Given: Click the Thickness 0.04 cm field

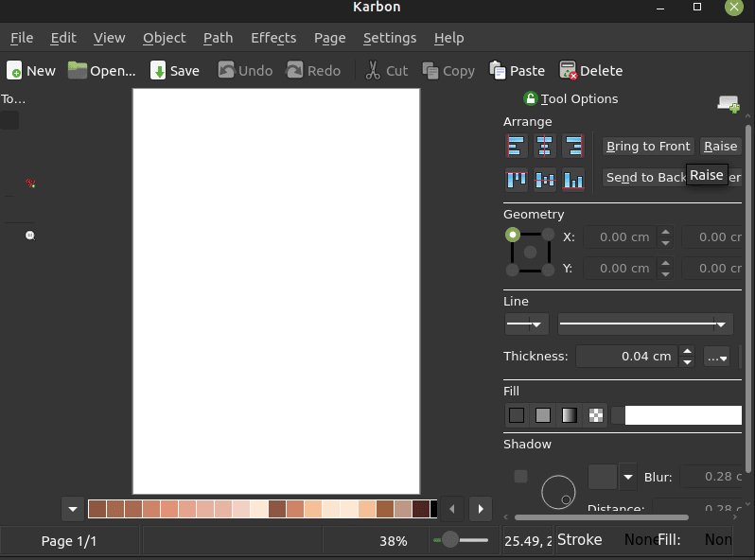Looking at the screenshot, I should point(627,357).
